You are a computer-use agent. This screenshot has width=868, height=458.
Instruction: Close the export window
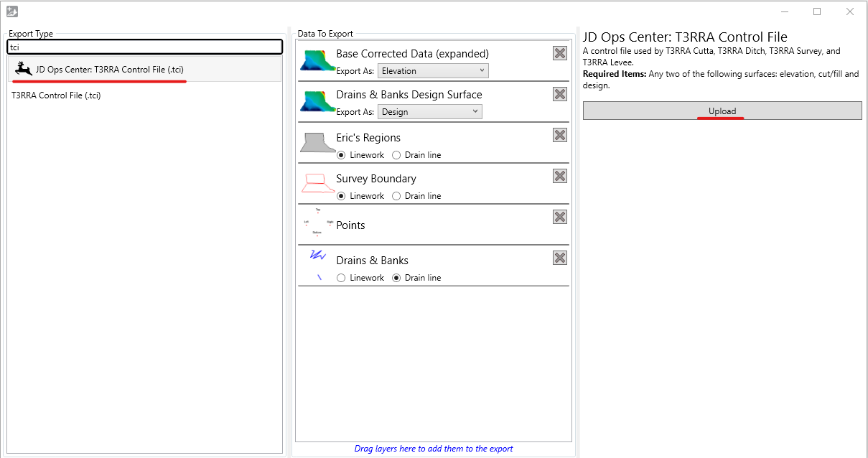point(850,11)
